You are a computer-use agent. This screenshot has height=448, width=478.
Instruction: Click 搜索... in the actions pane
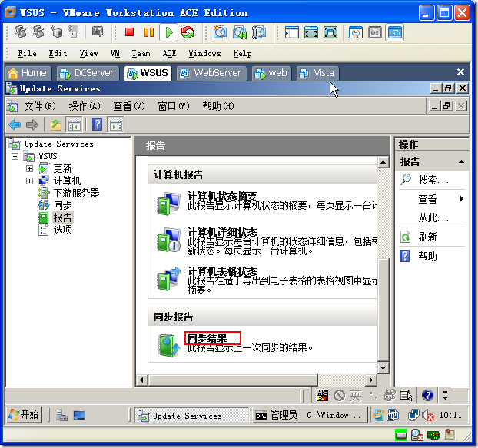coord(433,180)
